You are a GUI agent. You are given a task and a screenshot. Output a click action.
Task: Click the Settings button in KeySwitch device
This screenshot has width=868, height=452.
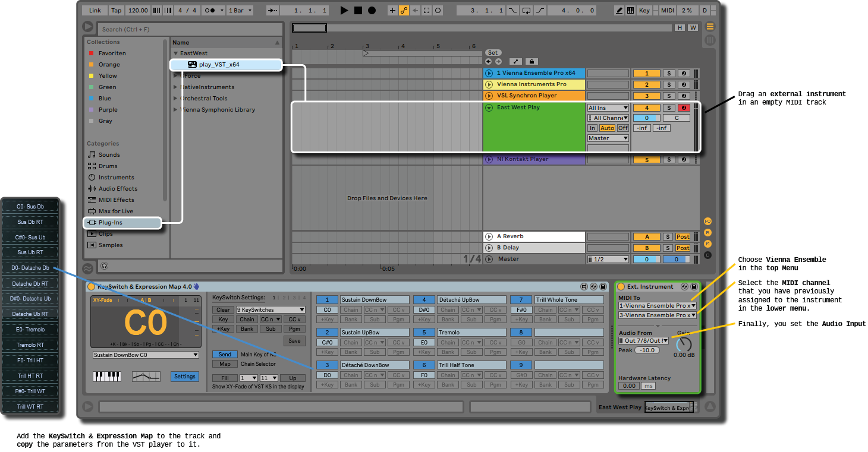185,377
